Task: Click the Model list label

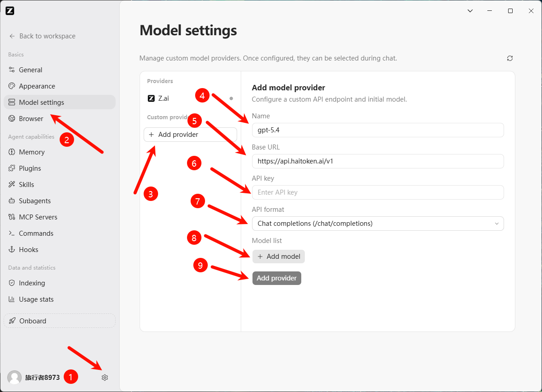Action: click(267, 241)
